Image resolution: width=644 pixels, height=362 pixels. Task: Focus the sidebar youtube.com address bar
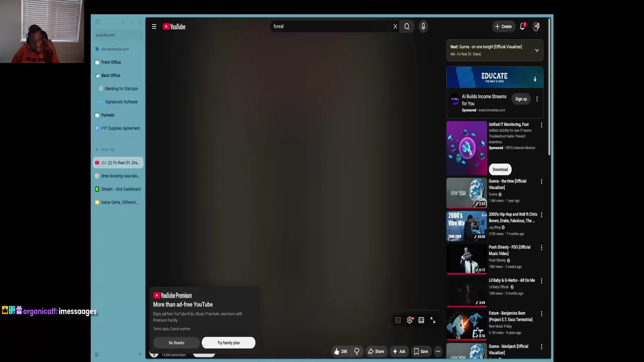[x=118, y=35]
